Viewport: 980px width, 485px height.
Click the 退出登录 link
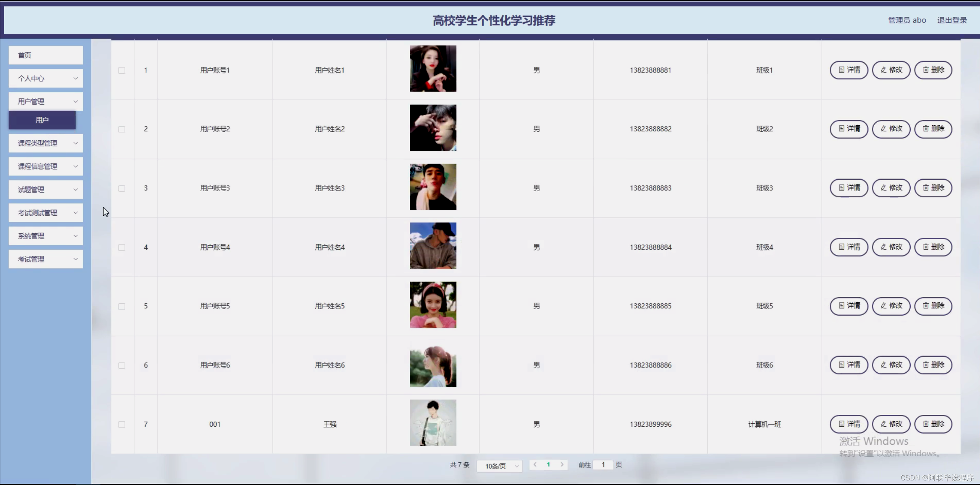(952, 20)
